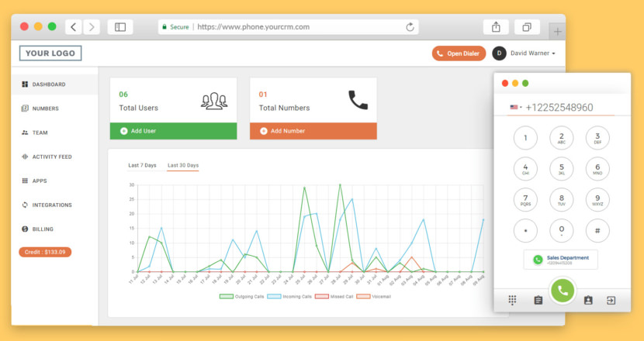Click the Open Dialer button
Viewport: 644px width, 341px height.
(x=459, y=53)
